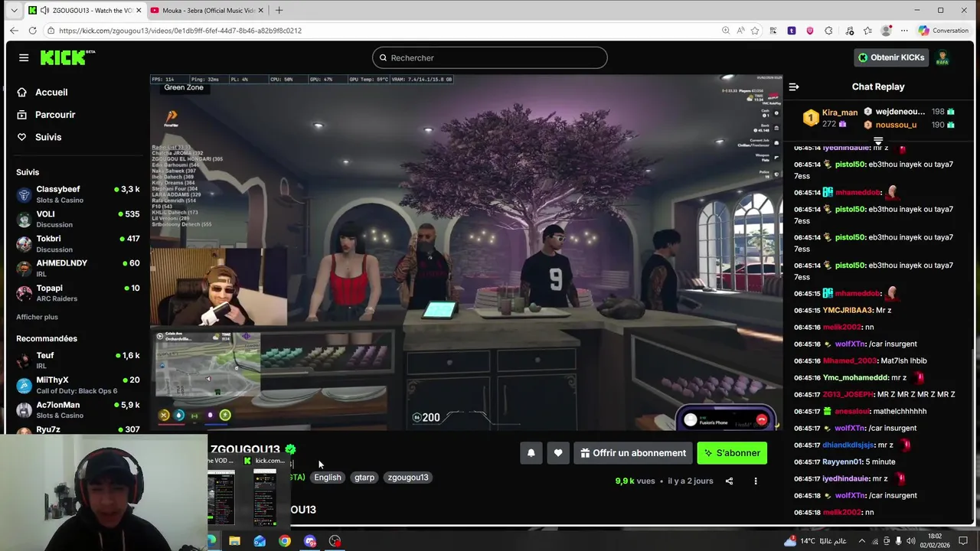Image resolution: width=980 pixels, height=551 pixels.
Task: Open Chrome from taskbar
Action: pos(285,541)
